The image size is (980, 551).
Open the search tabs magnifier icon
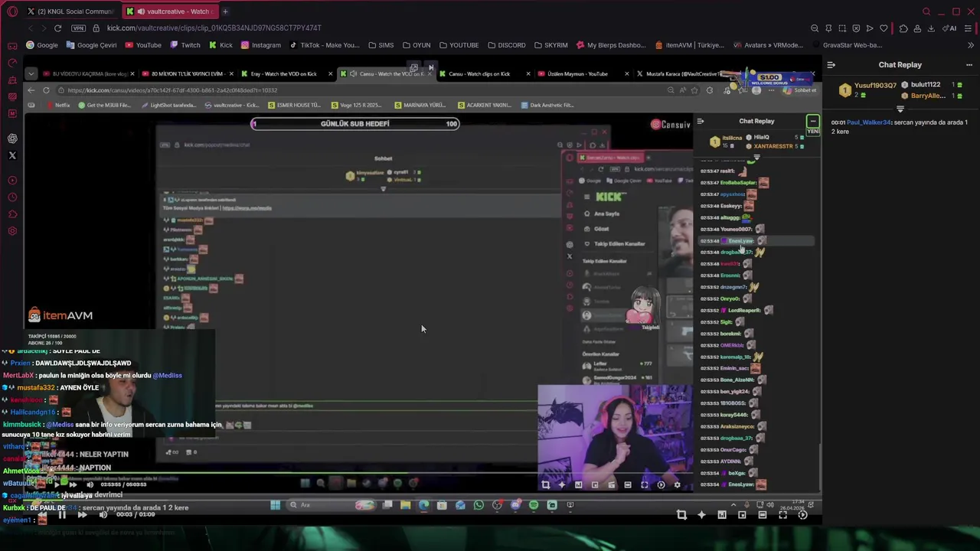pos(926,11)
